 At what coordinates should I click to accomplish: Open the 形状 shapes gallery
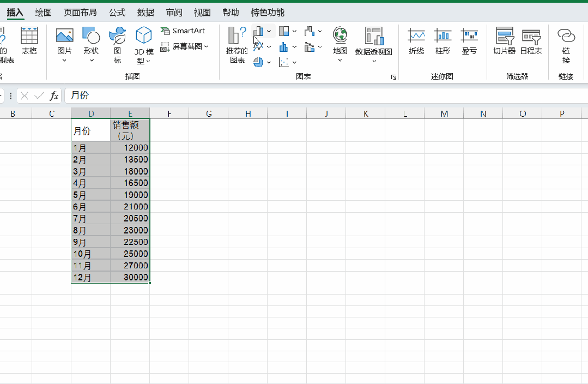(91, 44)
